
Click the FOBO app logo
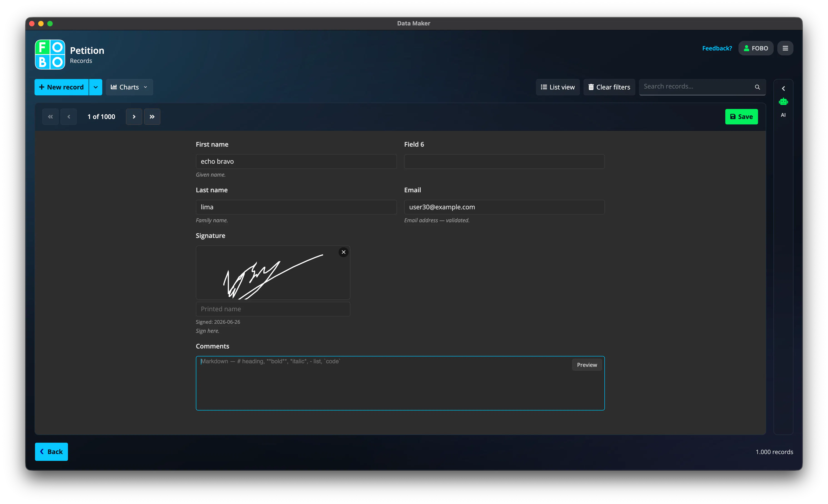click(x=50, y=54)
